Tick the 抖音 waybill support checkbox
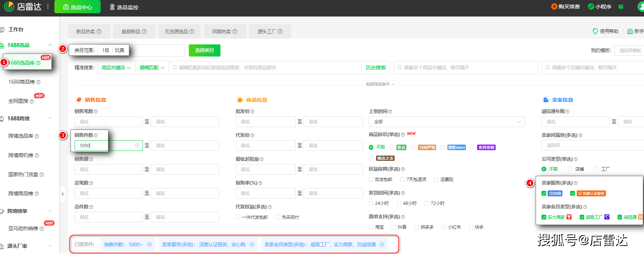The height and width of the screenshot is (254, 644). (394, 227)
